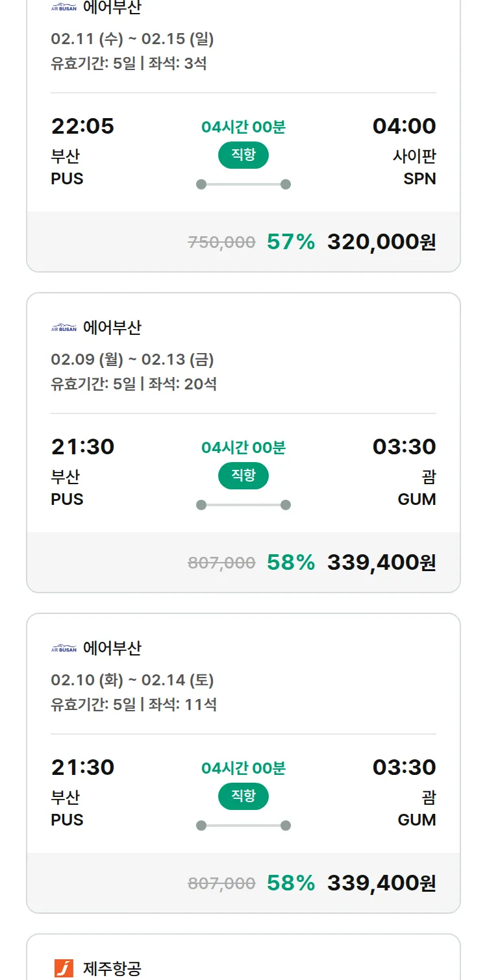Click the SPN airport code

click(419, 178)
